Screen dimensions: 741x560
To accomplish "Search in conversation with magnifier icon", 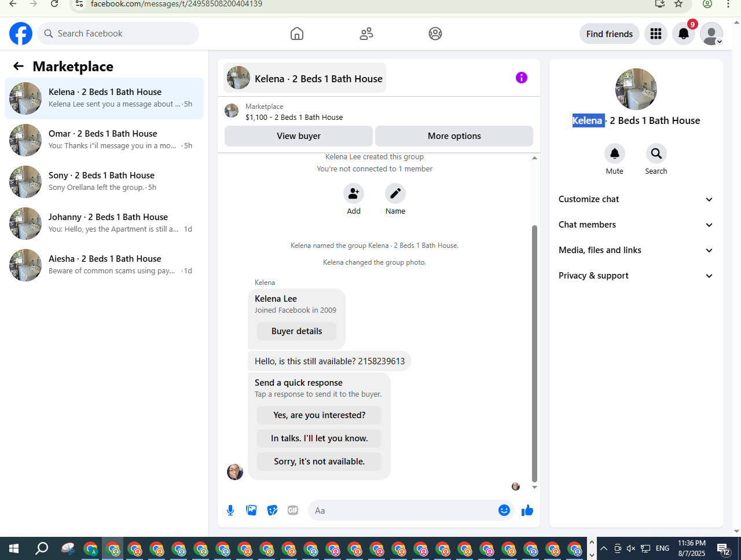I will (x=656, y=153).
